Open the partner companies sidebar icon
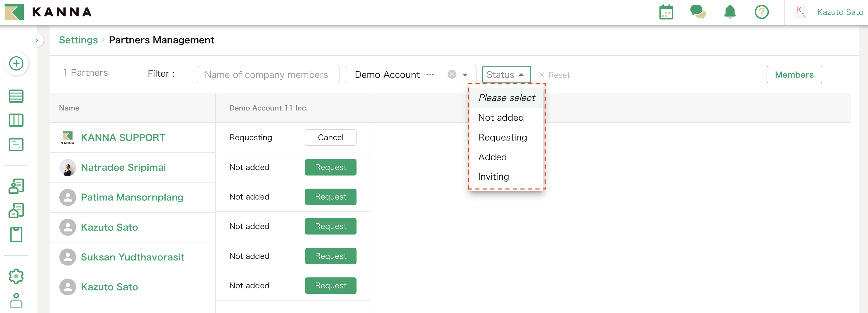The height and width of the screenshot is (313, 868). [x=16, y=210]
